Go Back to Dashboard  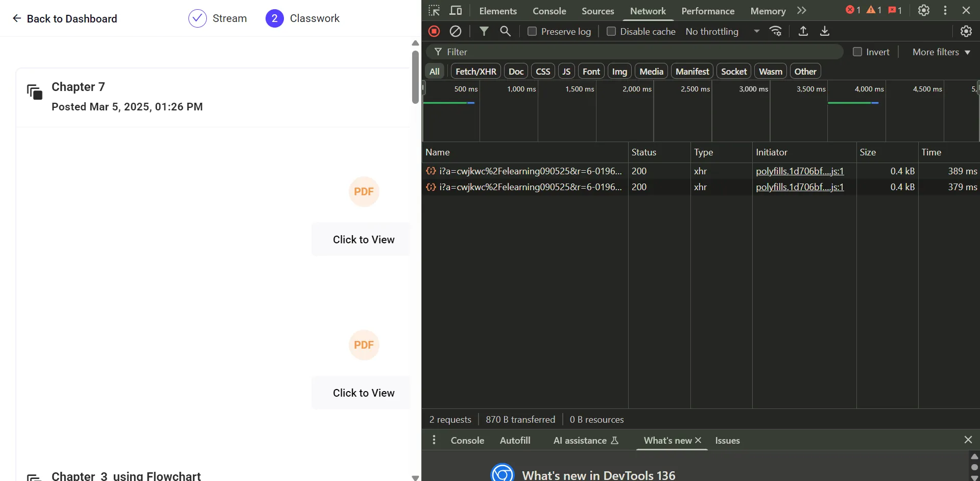(x=64, y=18)
